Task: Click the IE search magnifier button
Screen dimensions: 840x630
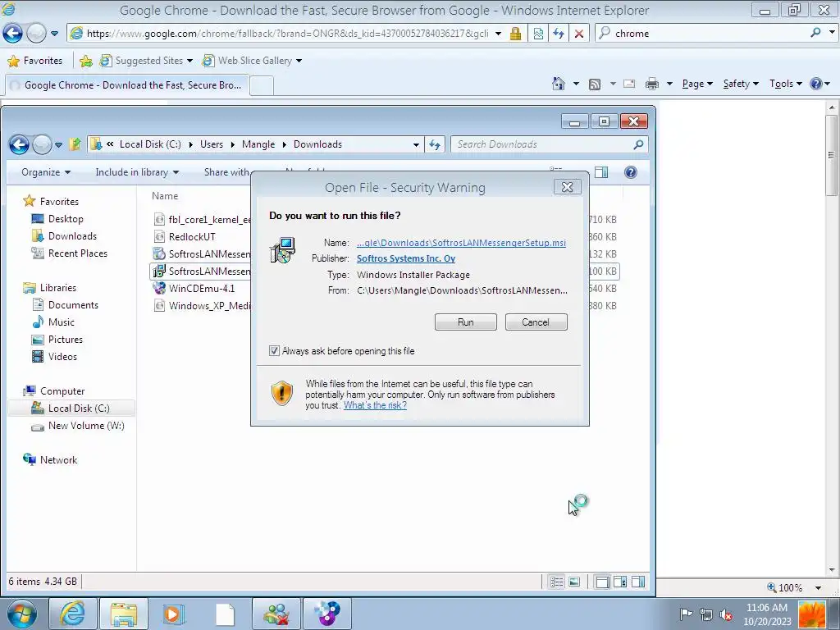Action: (815, 33)
